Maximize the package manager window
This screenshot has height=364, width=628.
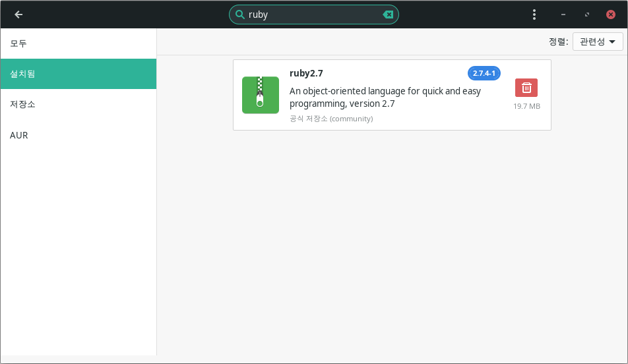(586, 15)
